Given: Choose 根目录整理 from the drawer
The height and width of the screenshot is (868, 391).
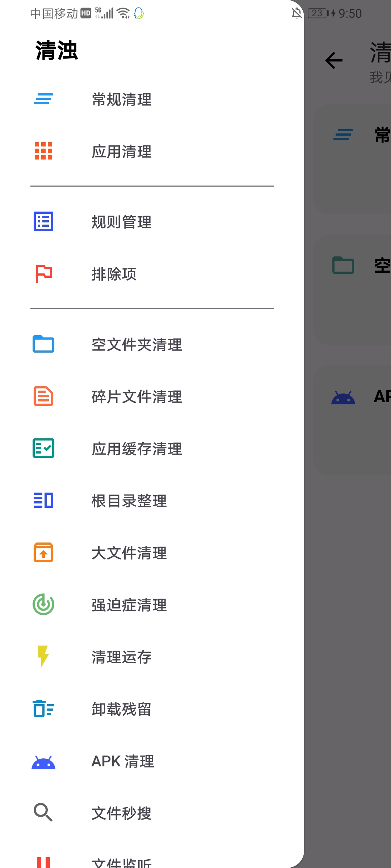Looking at the screenshot, I should 152,501.
